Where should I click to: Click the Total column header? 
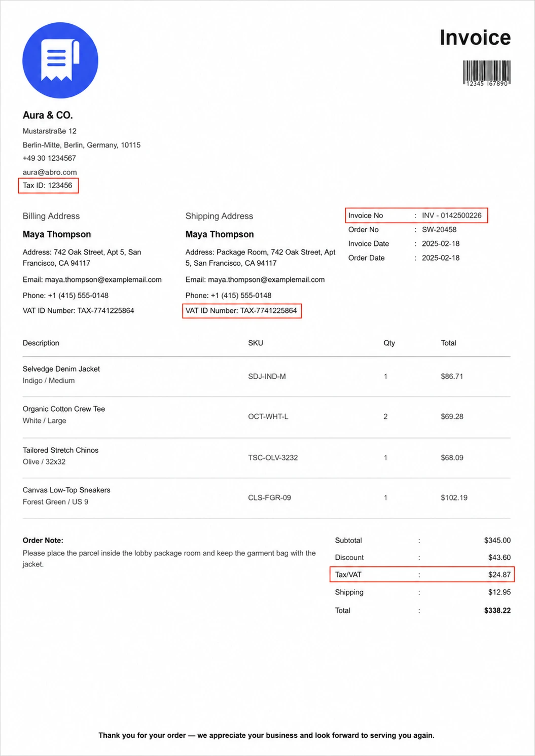[448, 343]
